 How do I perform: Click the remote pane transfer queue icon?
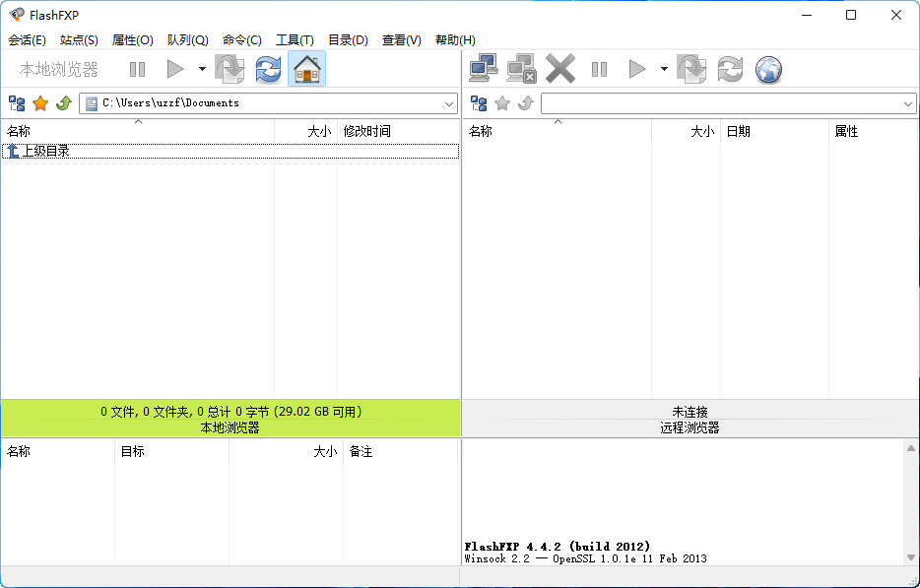tap(691, 69)
